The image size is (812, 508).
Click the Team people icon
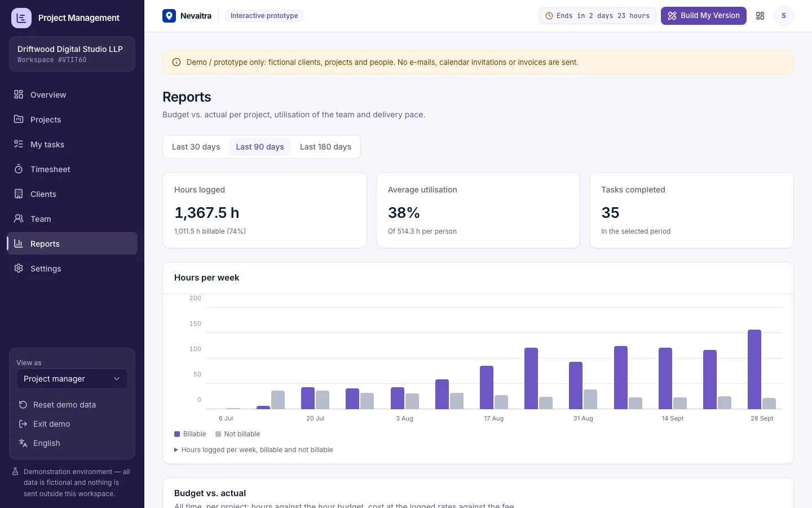coord(19,218)
